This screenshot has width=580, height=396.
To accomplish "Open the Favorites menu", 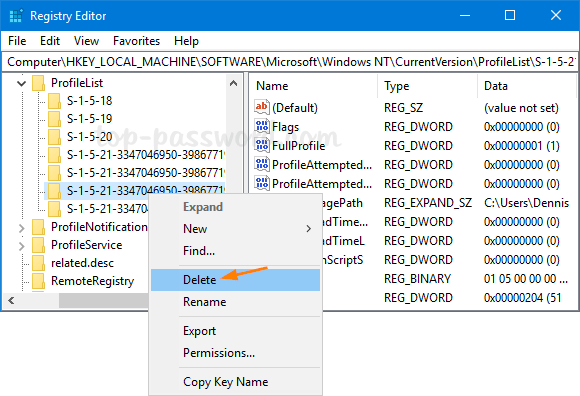I will pos(136,41).
